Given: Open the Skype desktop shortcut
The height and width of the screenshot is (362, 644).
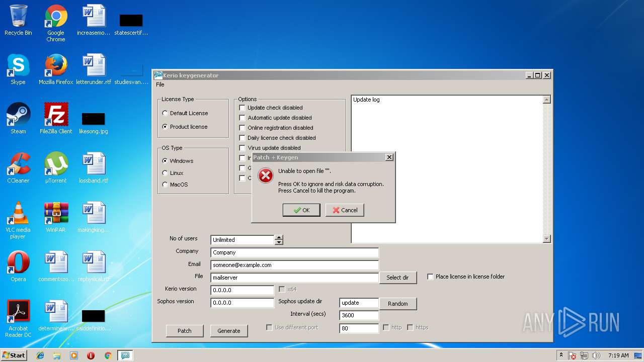Looking at the screenshot, I should (18, 69).
